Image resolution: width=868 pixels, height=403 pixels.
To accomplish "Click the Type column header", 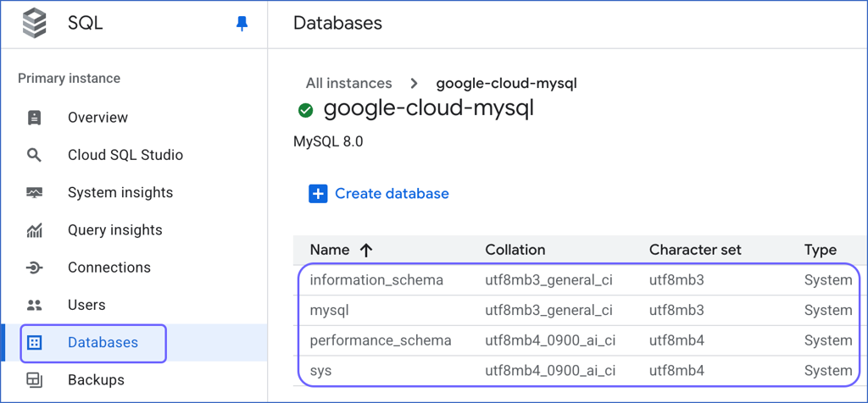I will click(x=821, y=251).
